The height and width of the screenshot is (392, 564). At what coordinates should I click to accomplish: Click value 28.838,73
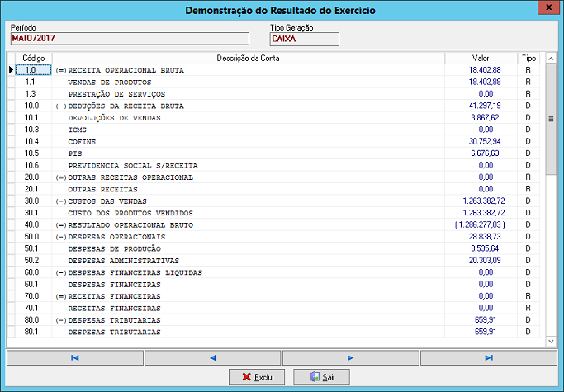pyautogui.click(x=485, y=237)
